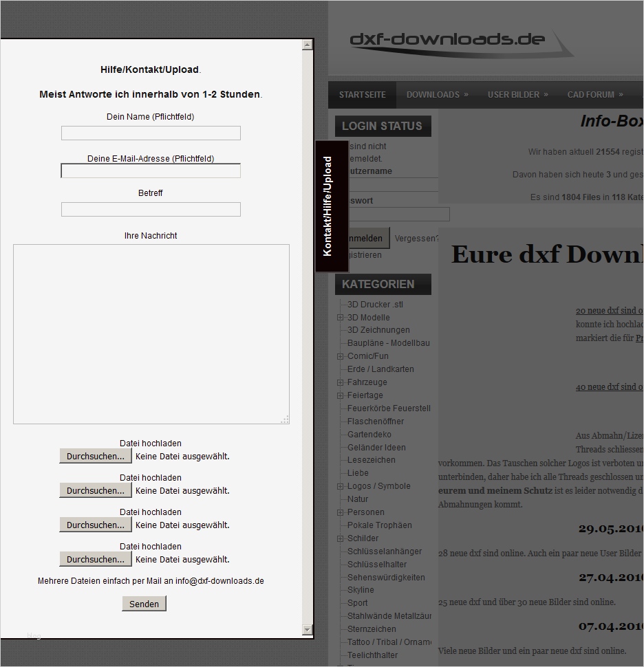Click the '20 neue dxf sind' link
644x667 pixels.
(610, 311)
